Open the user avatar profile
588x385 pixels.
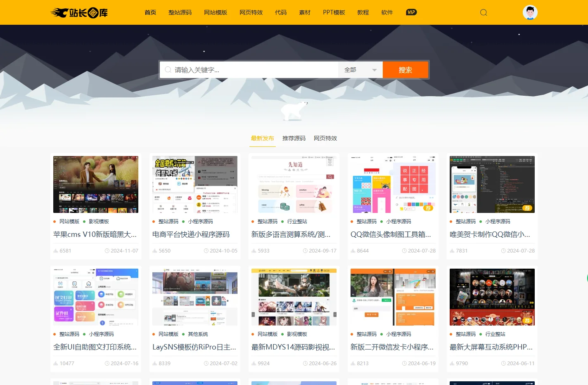click(x=530, y=12)
